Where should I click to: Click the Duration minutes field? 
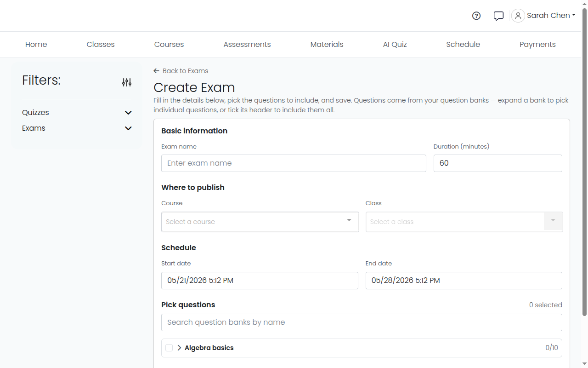click(498, 163)
